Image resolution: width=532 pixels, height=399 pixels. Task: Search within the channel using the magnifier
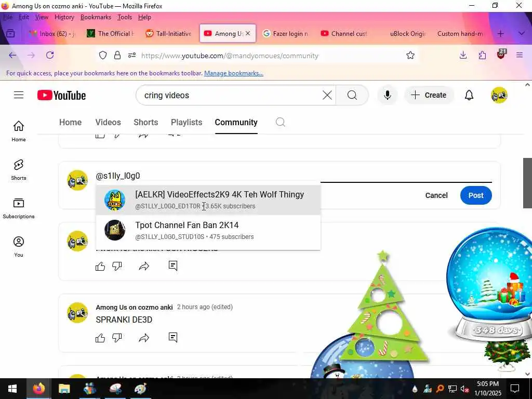280,122
